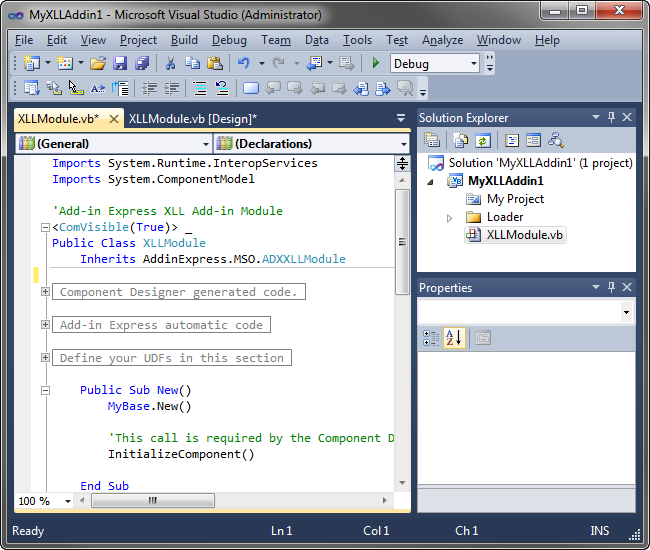Click the Save All toolbar icon

coord(141,63)
